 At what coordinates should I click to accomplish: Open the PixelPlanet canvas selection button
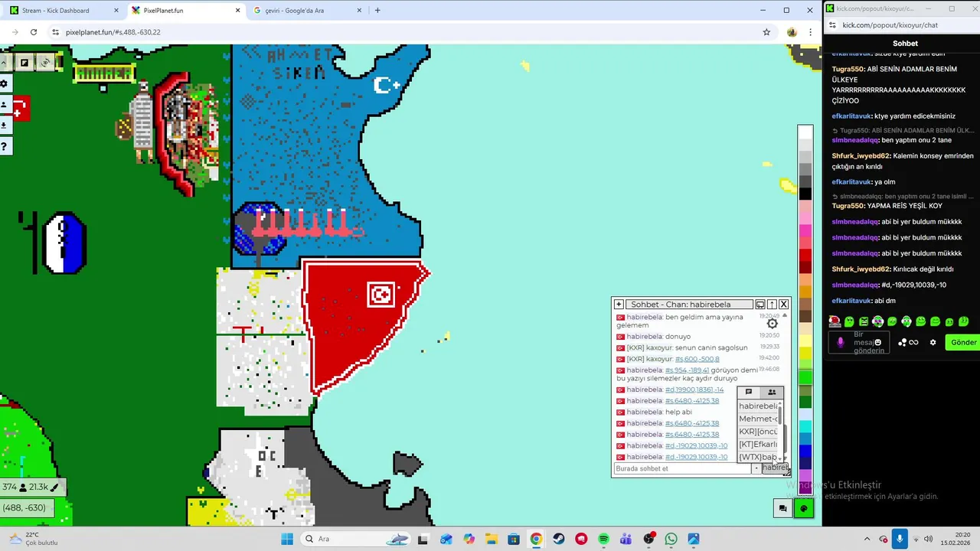pyautogui.click(x=24, y=62)
